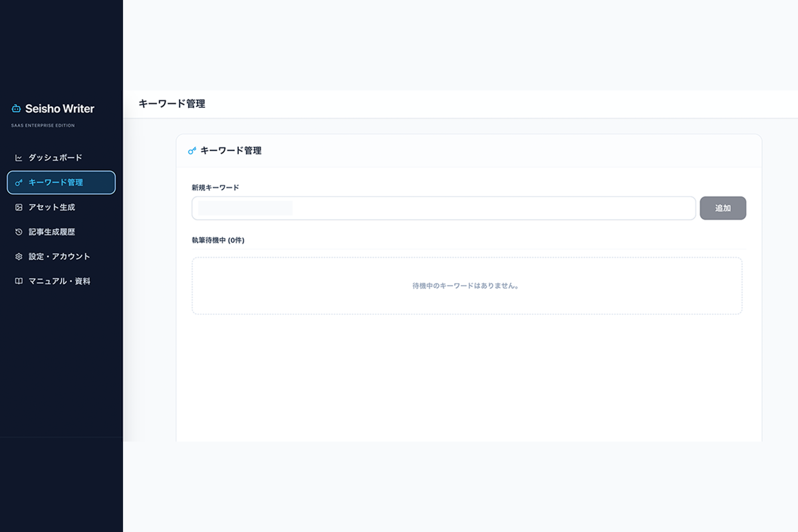
Task: Click the 執筆待機中 (0件) section label
Action: [218, 240]
